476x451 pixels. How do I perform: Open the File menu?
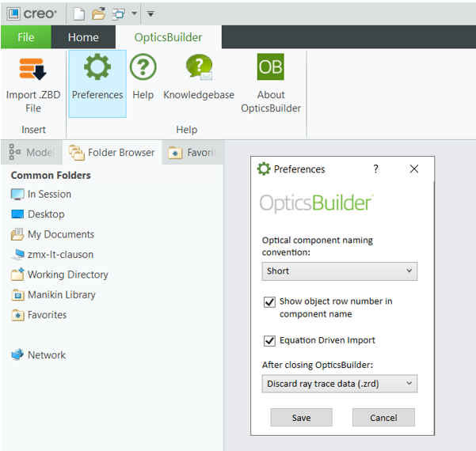pyautogui.click(x=26, y=37)
